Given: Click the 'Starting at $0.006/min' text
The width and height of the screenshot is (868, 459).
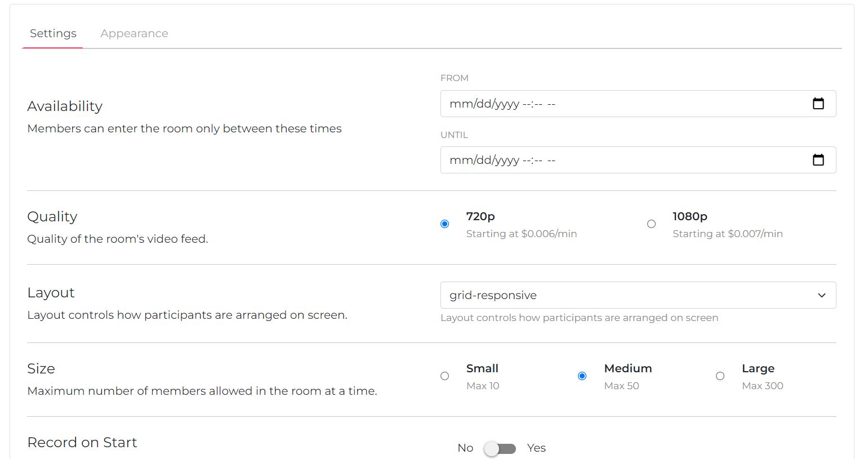Looking at the screenshot, I should (x=522, y=234).
